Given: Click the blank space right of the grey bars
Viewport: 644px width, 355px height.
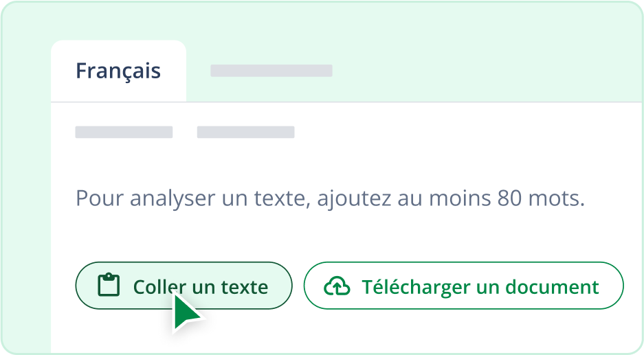Looking at the screenshot, I should coord(467,133).
